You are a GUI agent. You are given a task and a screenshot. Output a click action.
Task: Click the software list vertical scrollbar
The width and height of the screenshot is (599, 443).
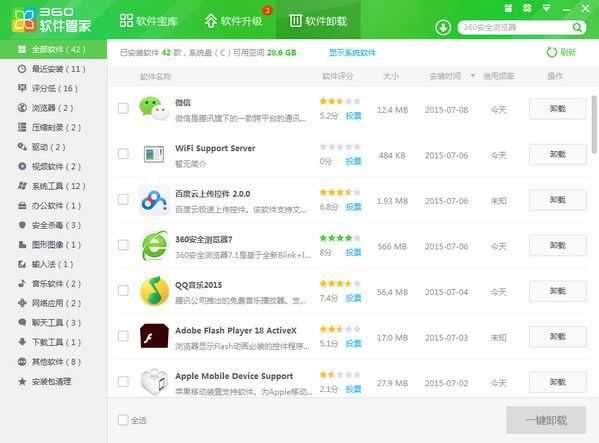click(x=594, y=124)
